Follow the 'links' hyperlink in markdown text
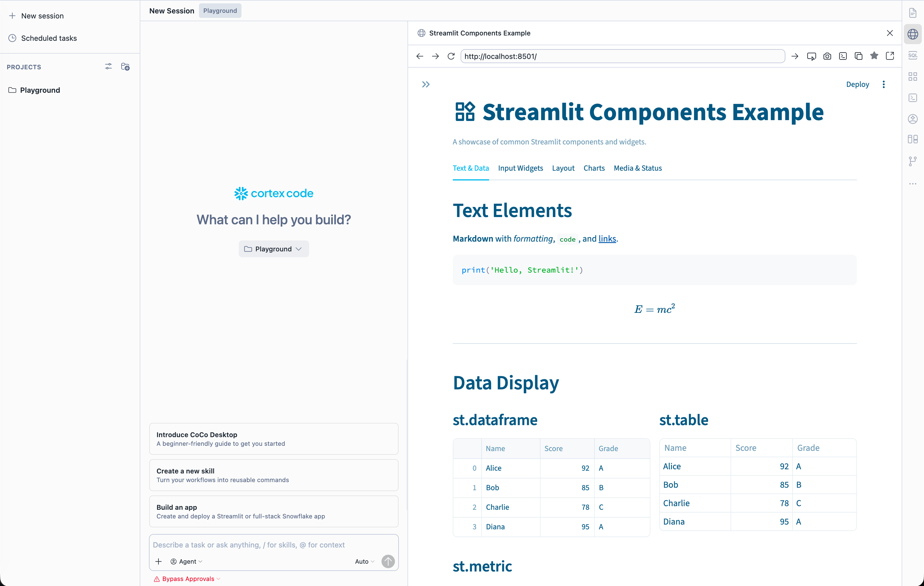The height and width of the screenshot is (586, 924). coord(607,239)
